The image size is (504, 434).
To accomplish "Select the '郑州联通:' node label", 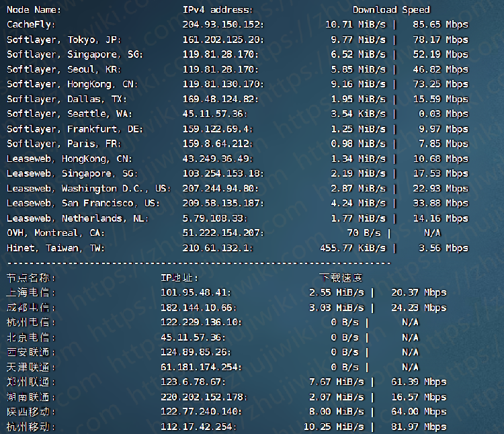I will click(31, 382).
